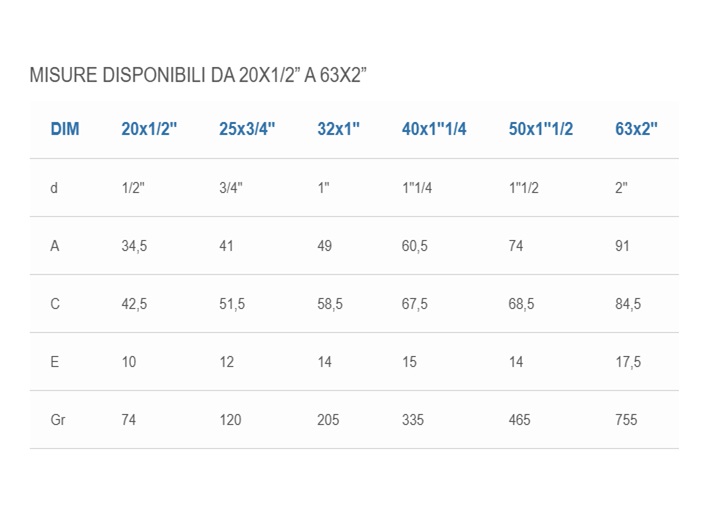Click the title MISURE DISPONIBILI heading
The image size is (714, 512).
pos(198,75)
